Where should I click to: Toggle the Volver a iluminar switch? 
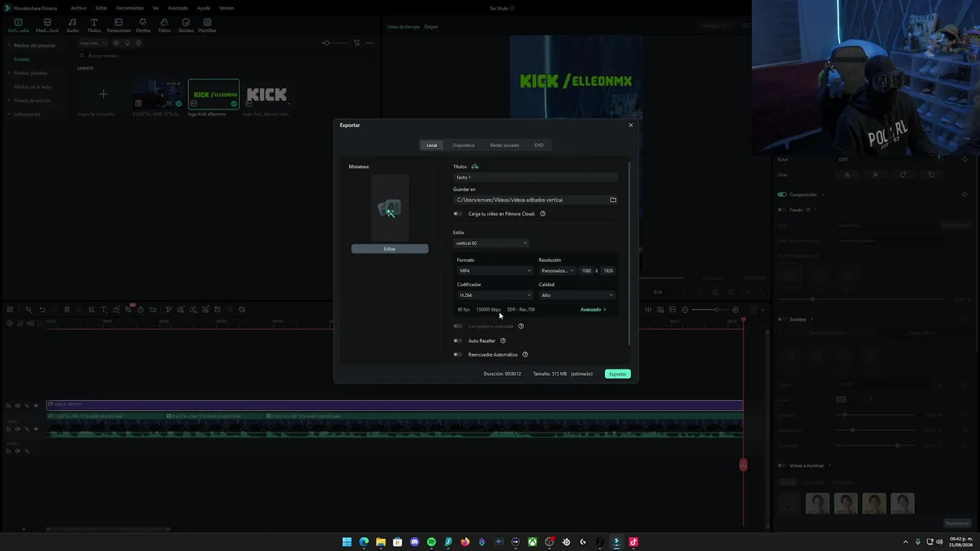tap(782, 465)
